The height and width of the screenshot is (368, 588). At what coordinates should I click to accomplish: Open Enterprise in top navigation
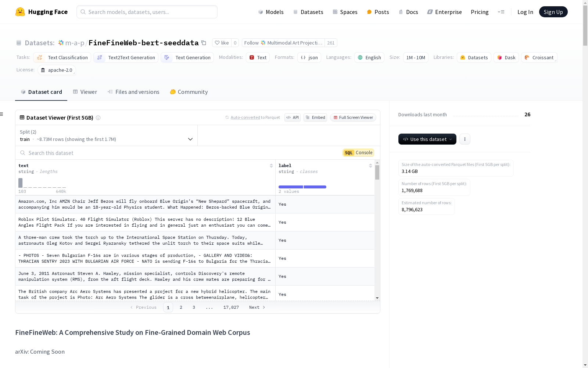pyautogui.click(x=444, y=12)
